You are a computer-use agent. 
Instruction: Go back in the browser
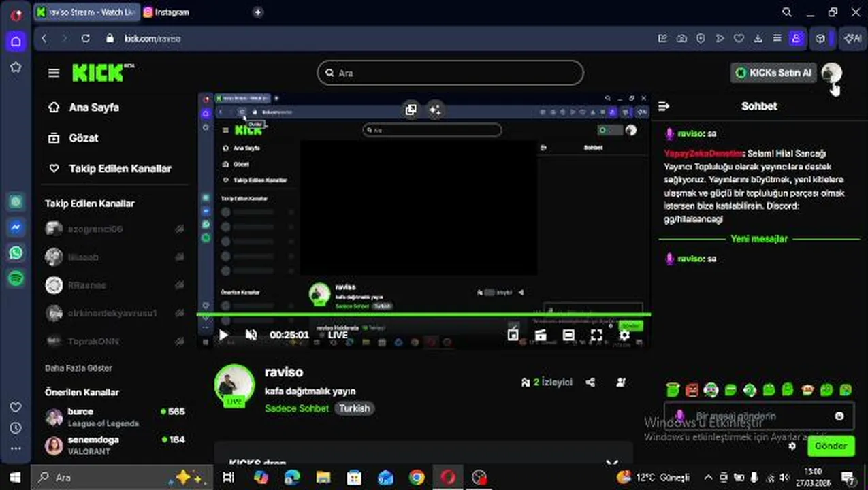coord(44,39)
